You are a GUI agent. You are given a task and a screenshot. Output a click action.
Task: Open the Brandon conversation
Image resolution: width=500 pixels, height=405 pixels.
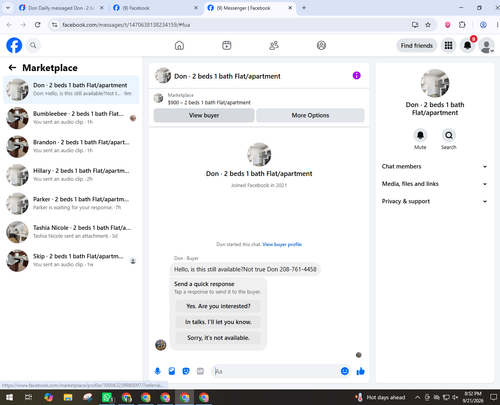point(71,146)
